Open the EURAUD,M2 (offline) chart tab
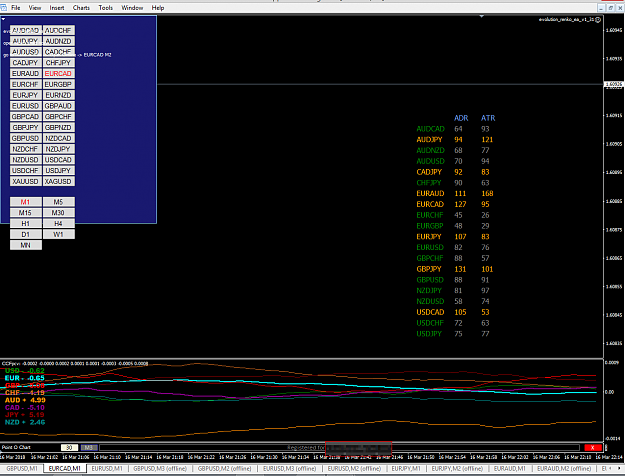625x476 pixels. [564, 469]
